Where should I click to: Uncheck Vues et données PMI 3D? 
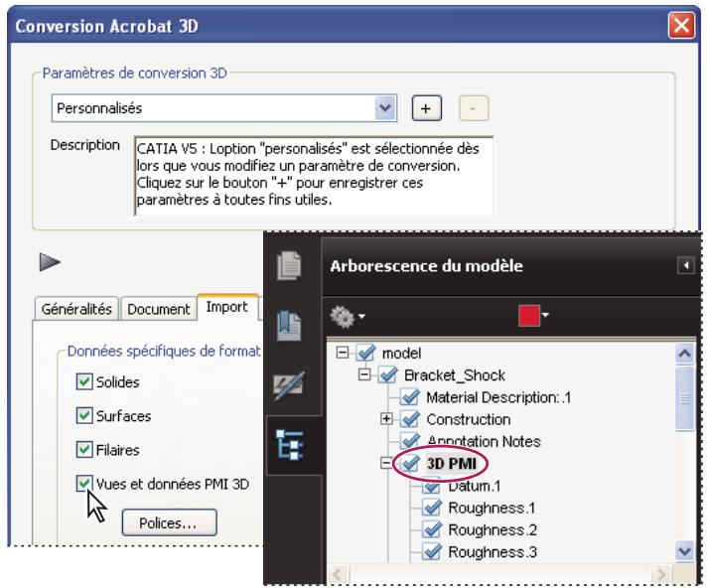coord(84,484)
